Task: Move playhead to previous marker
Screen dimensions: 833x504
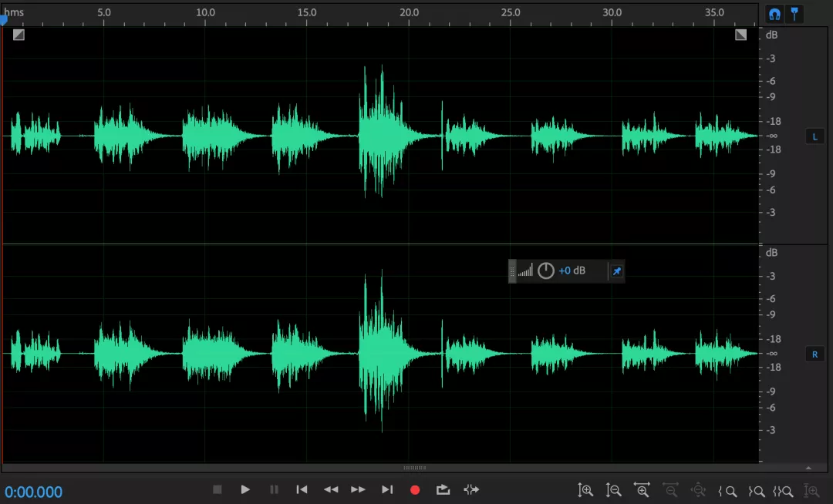Action: [302, 489]
